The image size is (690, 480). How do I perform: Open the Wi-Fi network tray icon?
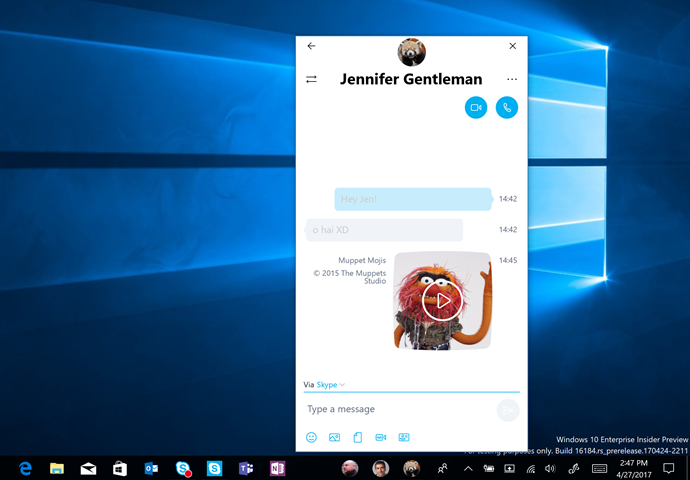click(531, 469)
